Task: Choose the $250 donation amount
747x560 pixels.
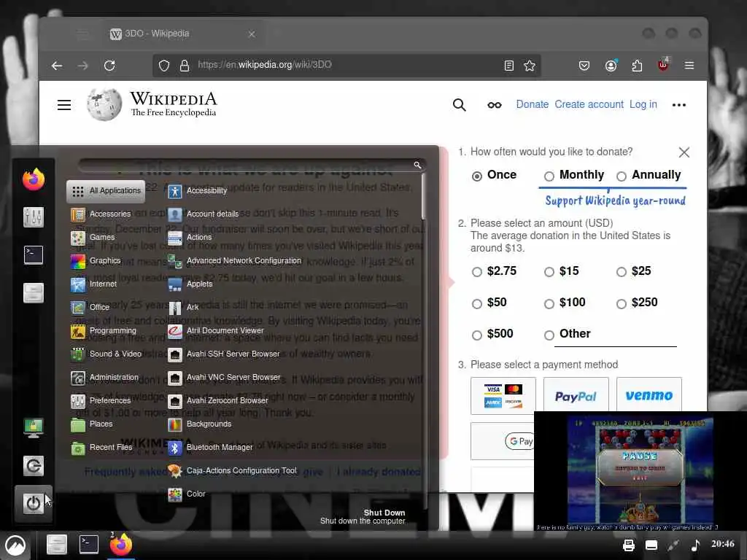Action: 622,304
